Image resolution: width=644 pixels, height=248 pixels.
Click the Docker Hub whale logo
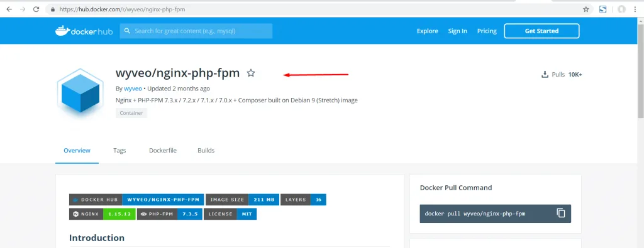pos(84,31)
